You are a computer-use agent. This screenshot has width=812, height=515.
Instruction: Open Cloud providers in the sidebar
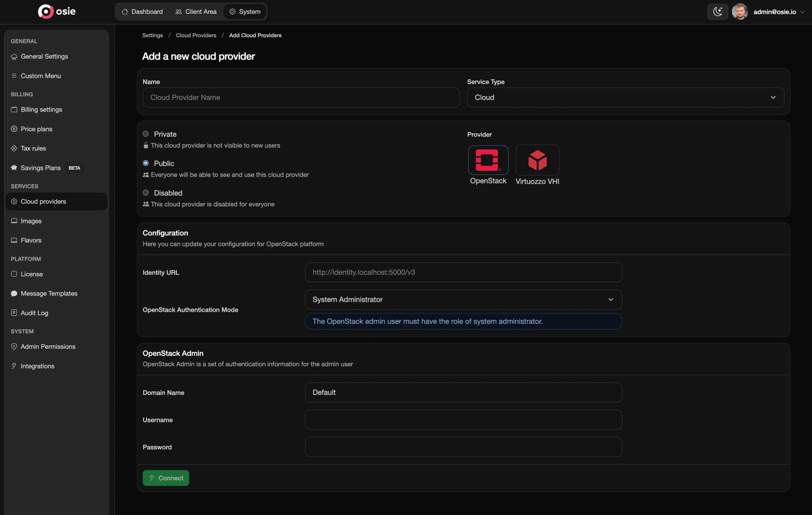pos(44,201)
